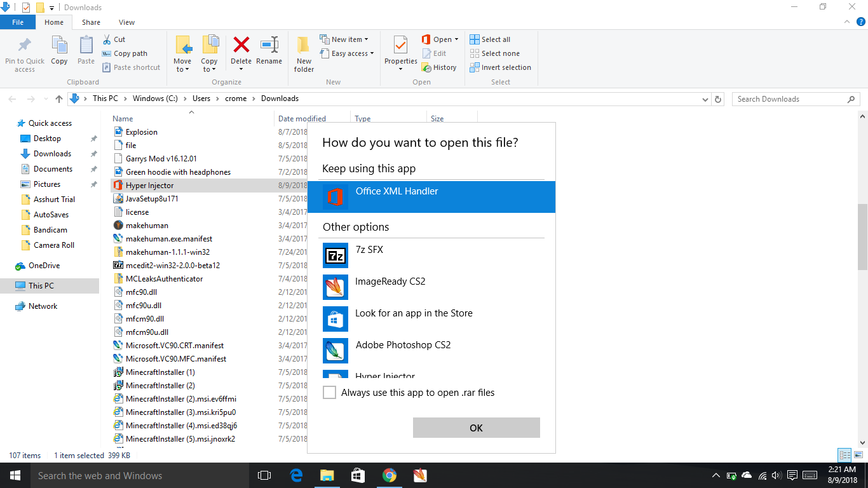Choose the 7z SFX app option
This screenshot has height=488, width=868.
pyautogui.click(x=431, y=255)
